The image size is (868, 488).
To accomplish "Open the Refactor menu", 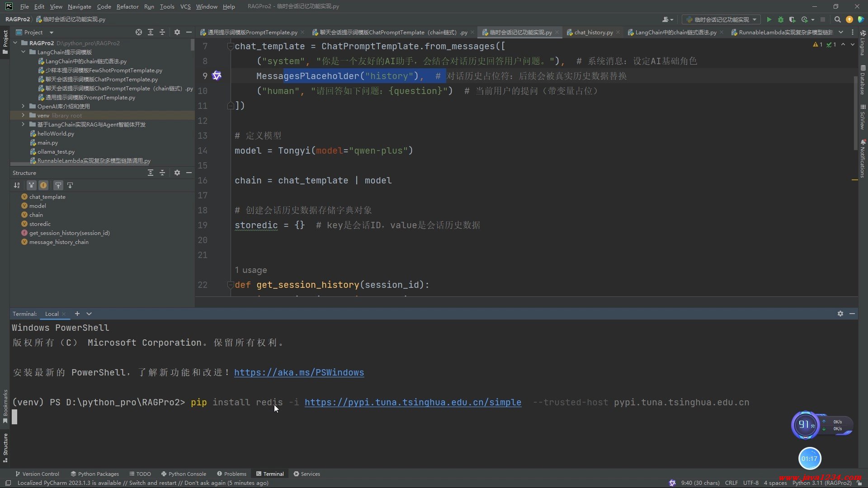I will coord(127,6).
